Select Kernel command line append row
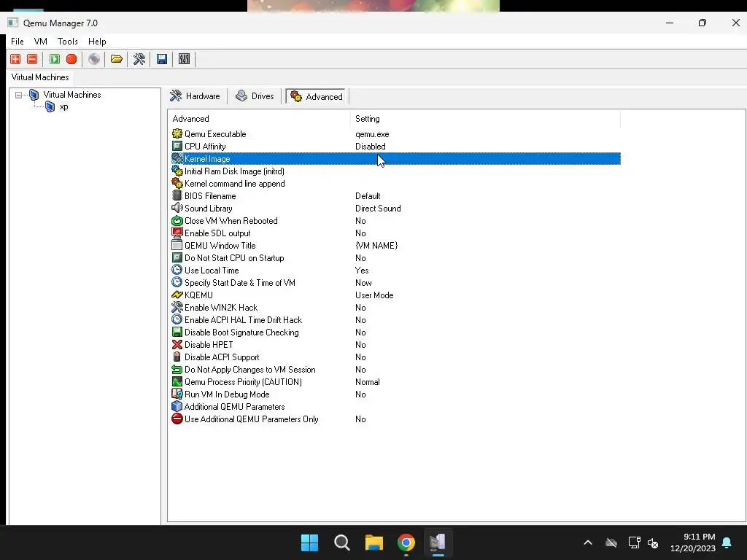Image resolution: width=747 pixels, height=560 pixels. (x=396, y=183)
